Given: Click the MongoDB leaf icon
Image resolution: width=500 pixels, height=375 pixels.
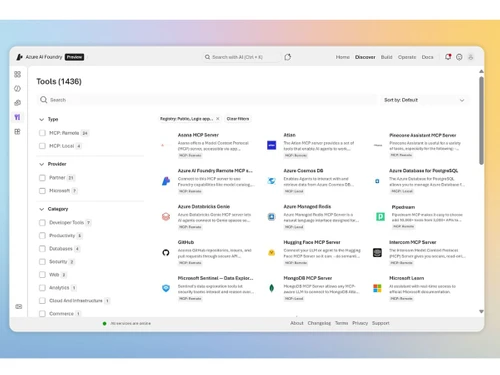Looking at the screenshot, I should click(272, 288).
